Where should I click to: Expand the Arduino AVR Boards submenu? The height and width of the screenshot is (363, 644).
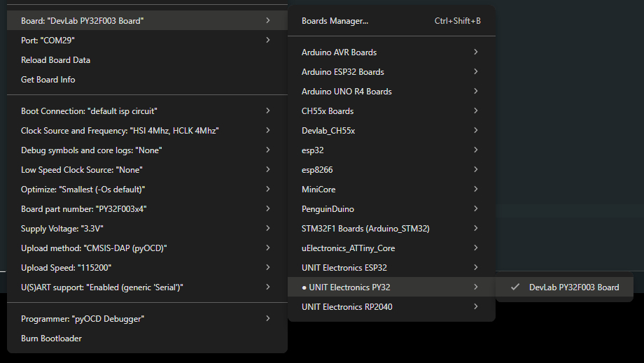(339, 52)
